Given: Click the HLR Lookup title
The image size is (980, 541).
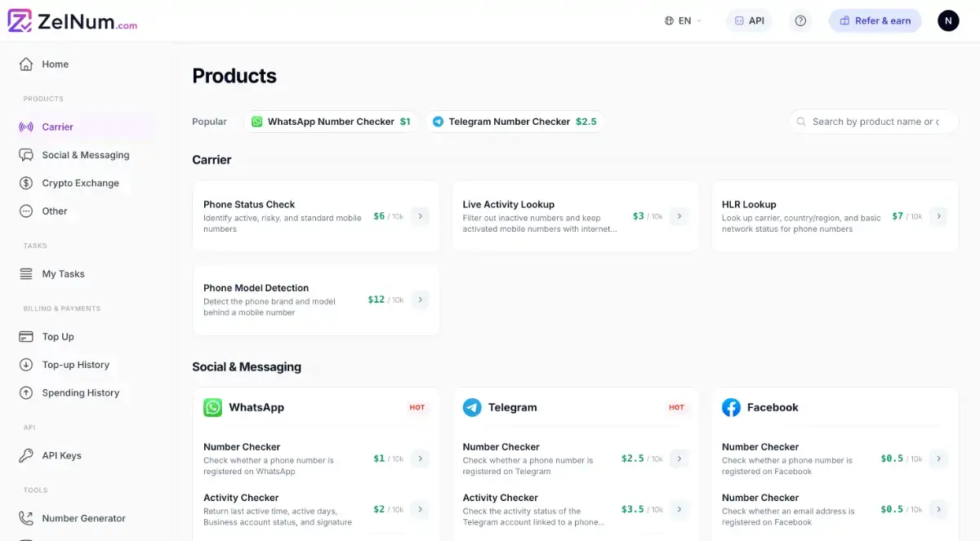Looking at the screenshot, I should pyautogui.click(x=749, y=205).
